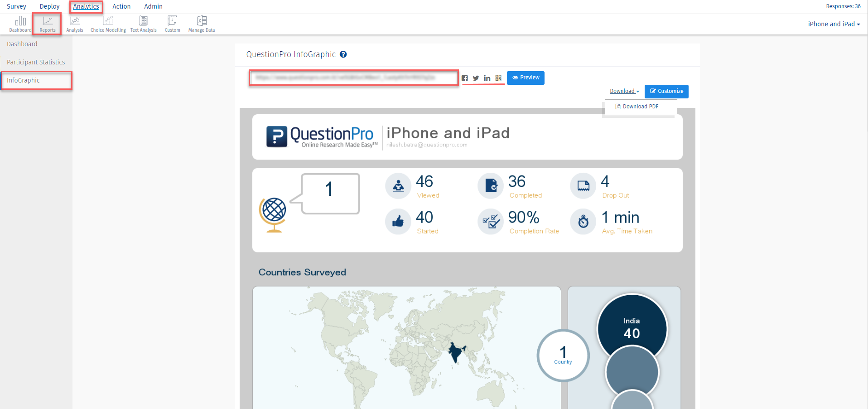Open the Dashboard toolbar icon

[x=20, y=24]
